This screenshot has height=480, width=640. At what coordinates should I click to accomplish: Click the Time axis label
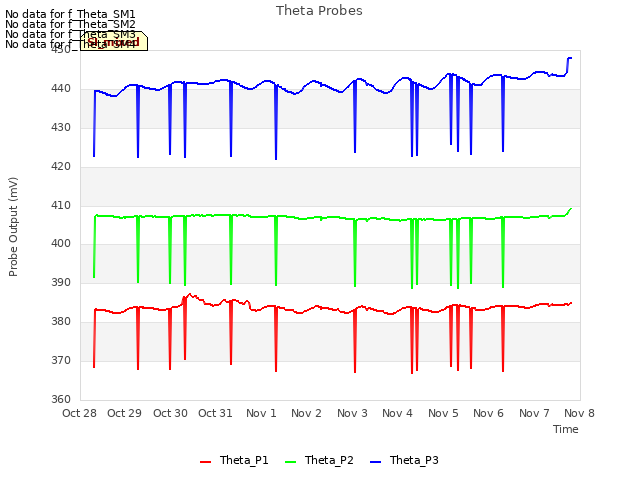click(566, 429)
